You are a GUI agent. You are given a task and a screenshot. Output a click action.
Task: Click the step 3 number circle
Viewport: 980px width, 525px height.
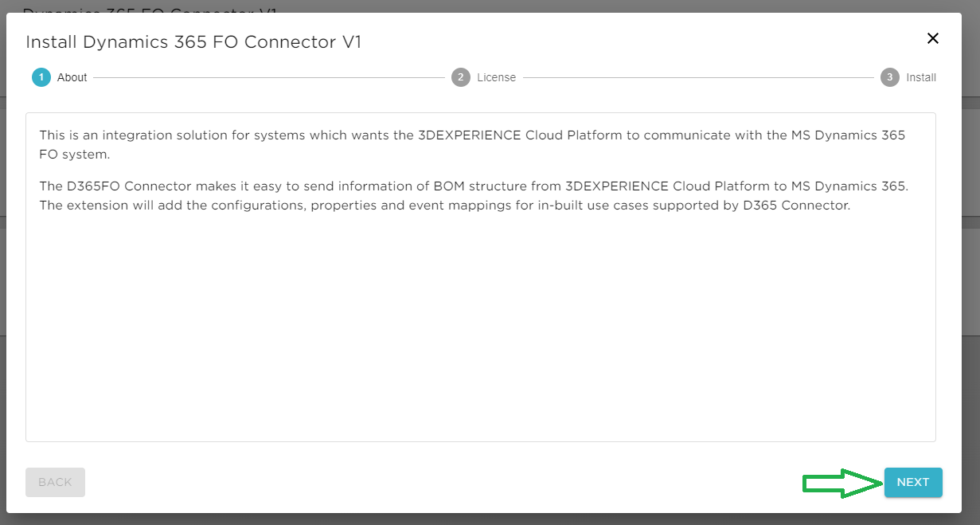tap(890, 77)
